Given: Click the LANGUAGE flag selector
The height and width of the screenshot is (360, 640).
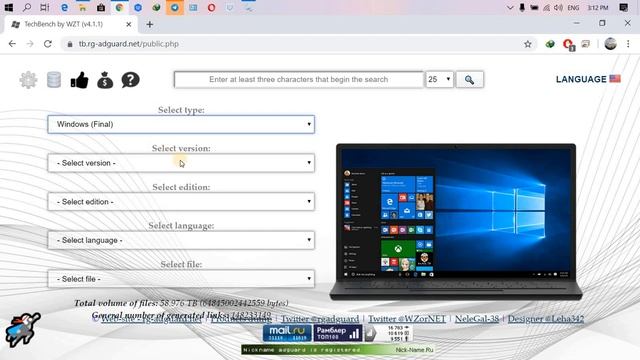Looking at the screenshot, I should (x=588, y=79).
